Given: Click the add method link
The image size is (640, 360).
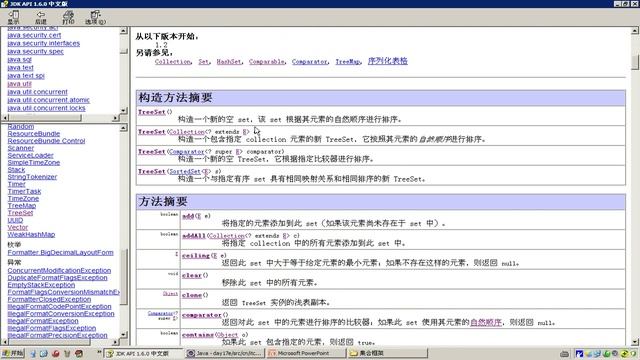Looking at the screenshot, I should 188,216.
